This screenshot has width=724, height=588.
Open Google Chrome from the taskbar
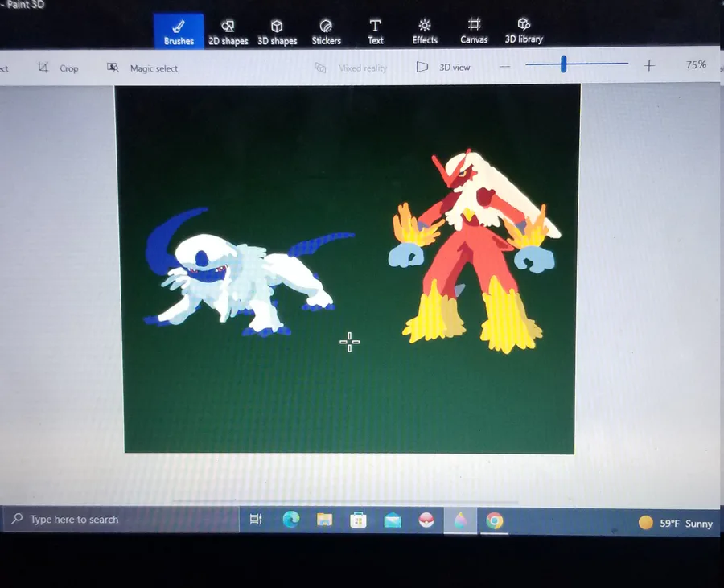click(x=495, y=521)
